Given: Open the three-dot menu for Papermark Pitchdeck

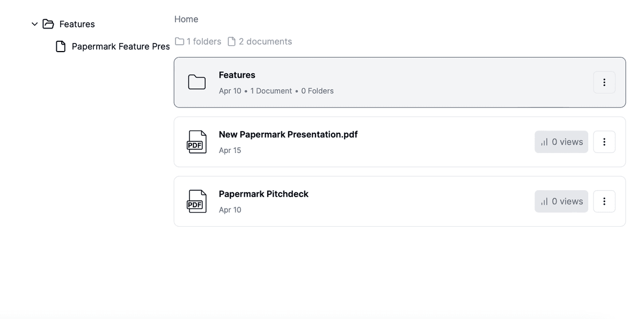Looking at the screenshot, I should point(604,201).
